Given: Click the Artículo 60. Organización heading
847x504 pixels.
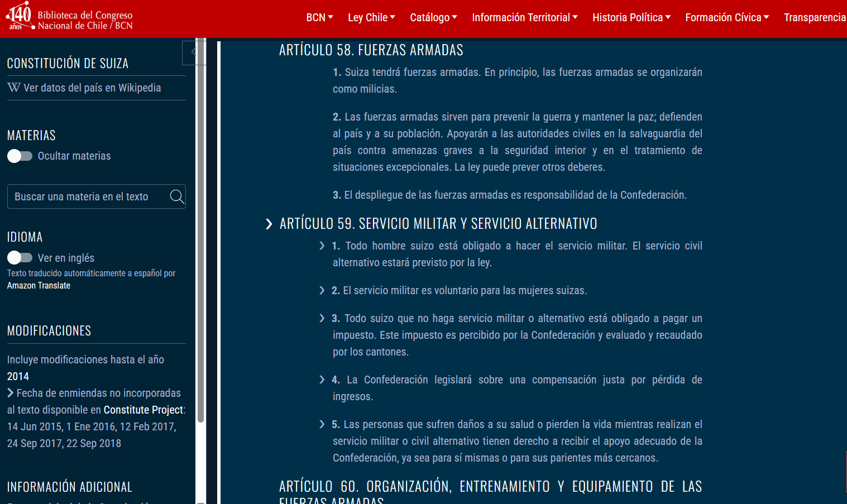Looking at the screenshot, I should pyautogui.click(x=490, y=491).
